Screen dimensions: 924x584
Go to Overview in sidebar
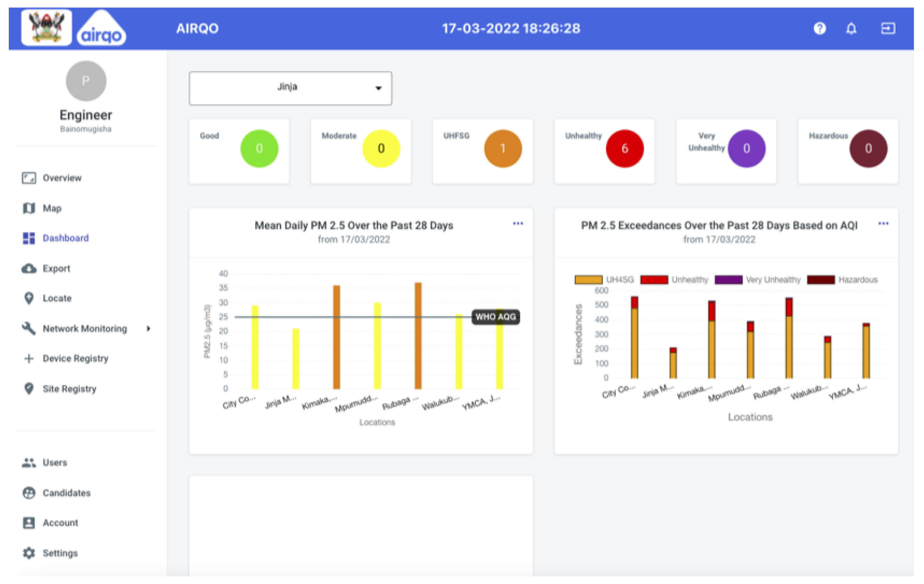click(61, 178)
